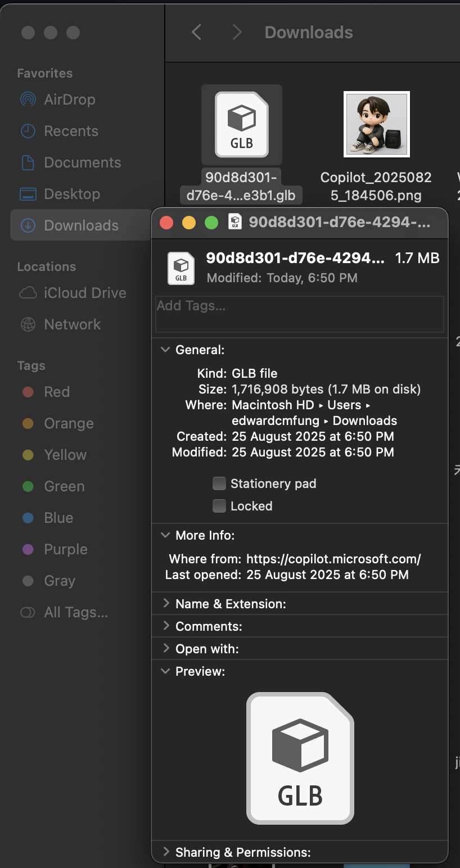The height and width of the screenshot is (868, 460).
Task: Go back using the left chevron
Action: (196, 32)
